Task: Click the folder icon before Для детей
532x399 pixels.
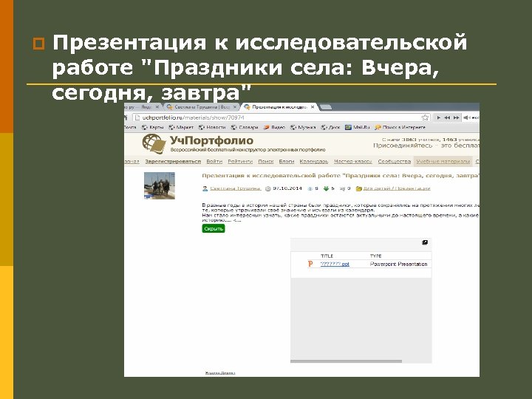Action: coord(358,188)
